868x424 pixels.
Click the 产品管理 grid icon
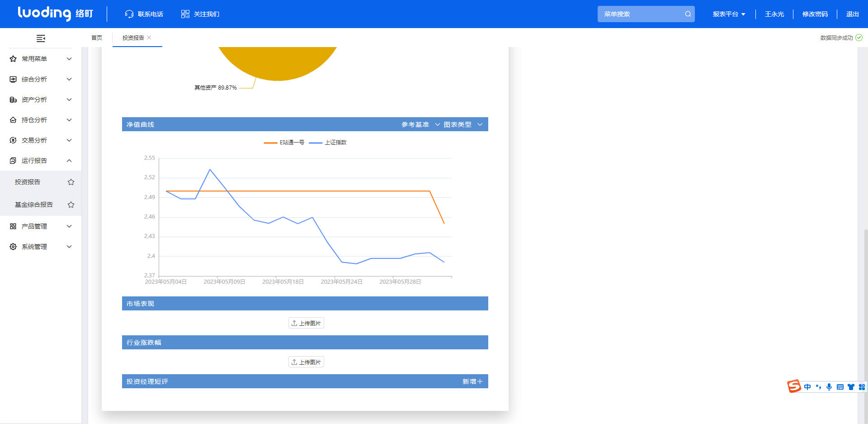[x=13, y=226]
